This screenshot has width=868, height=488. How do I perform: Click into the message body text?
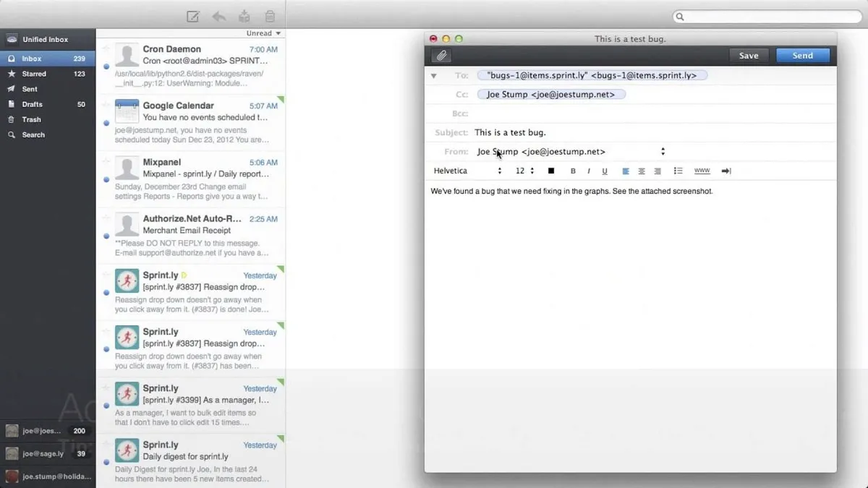coord(572,192)
